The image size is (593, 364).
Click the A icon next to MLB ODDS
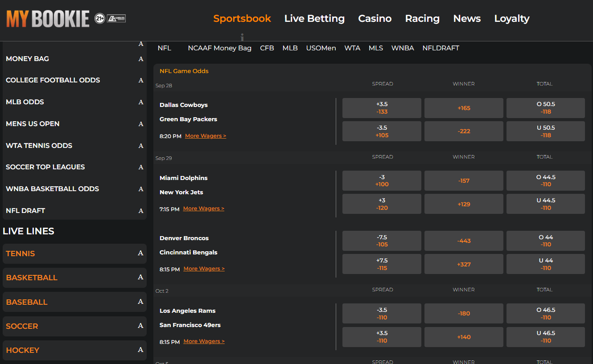pos(141,102)
